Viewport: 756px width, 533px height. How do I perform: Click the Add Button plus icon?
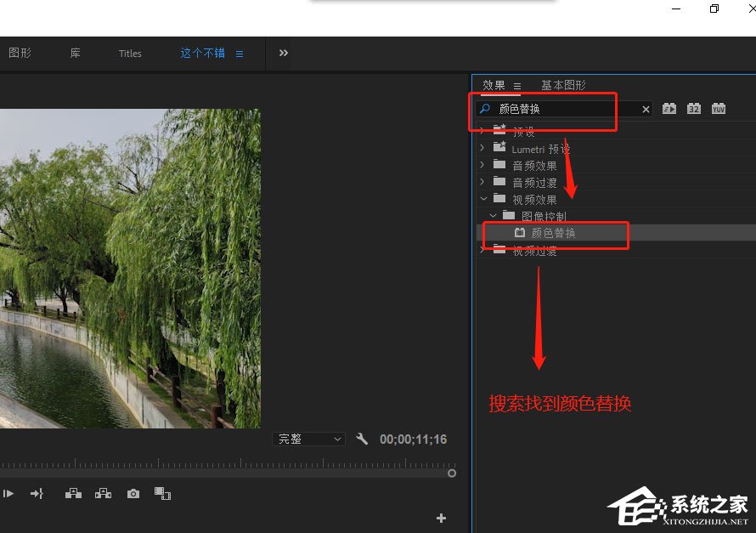[x=441, y=518]
